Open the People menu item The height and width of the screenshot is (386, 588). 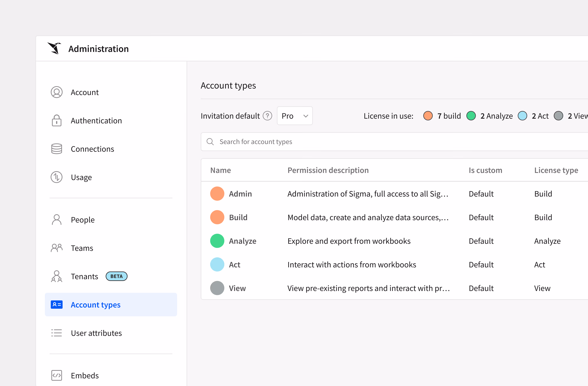(83, 220)
